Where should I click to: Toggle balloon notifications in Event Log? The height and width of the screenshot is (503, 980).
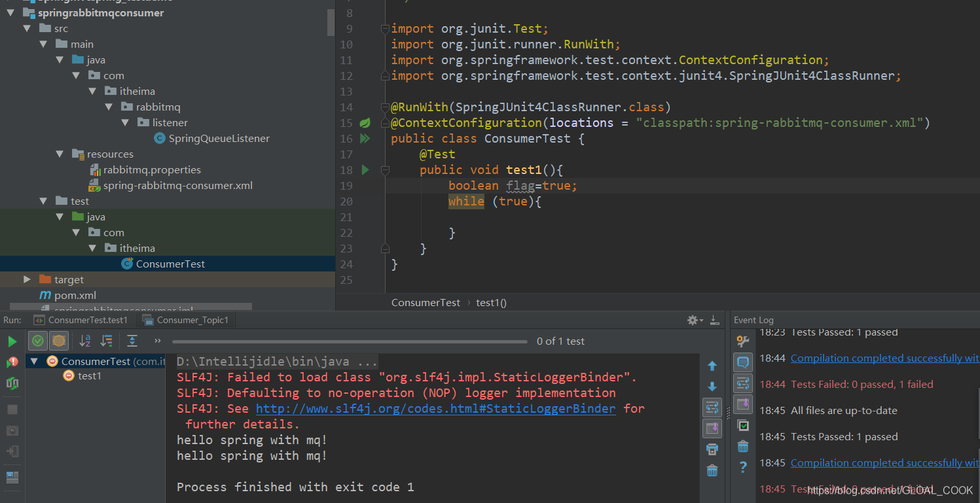[743, 362]
